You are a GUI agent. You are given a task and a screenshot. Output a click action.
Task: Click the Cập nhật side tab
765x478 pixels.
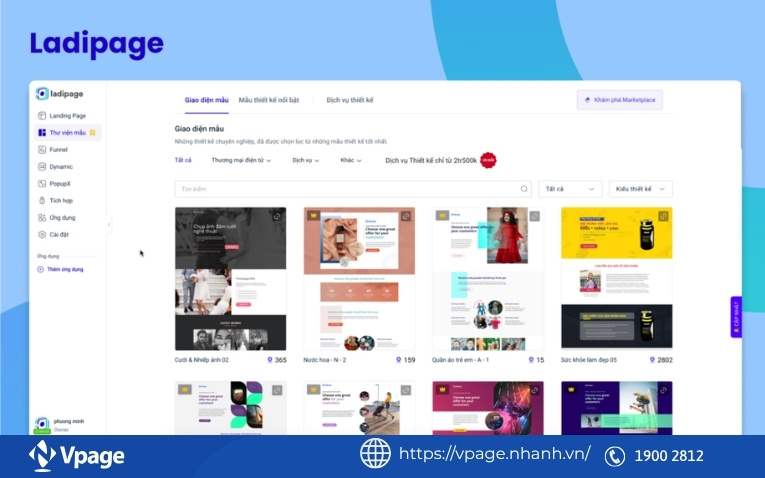(736, 317)
